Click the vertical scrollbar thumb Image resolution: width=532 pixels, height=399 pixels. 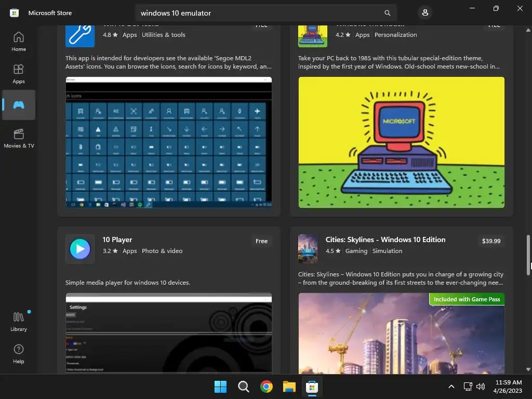528,255
